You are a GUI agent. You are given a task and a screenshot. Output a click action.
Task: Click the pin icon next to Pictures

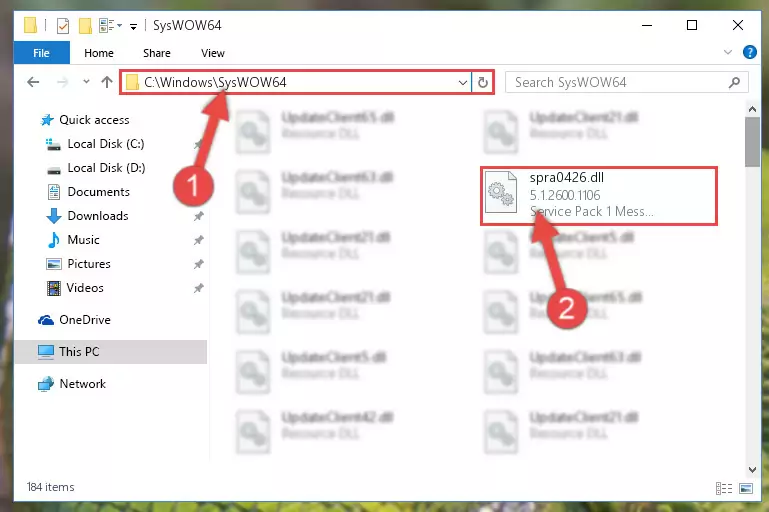(x=199, y=264)
